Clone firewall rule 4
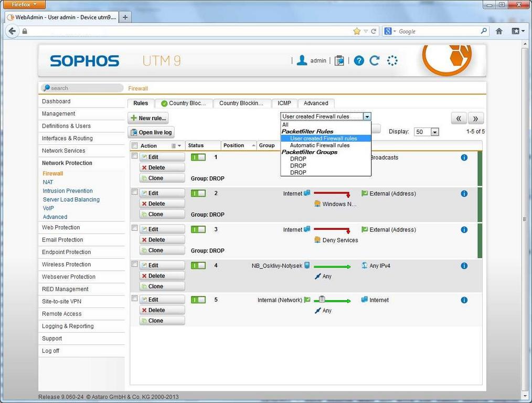This screenshot has width=532, height=403. (x=162, y=287)
